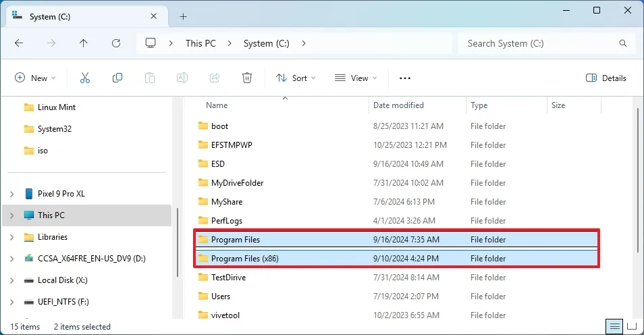Toggle the Details pane button
Screen dimensions: 644x335
pos(606,78)
